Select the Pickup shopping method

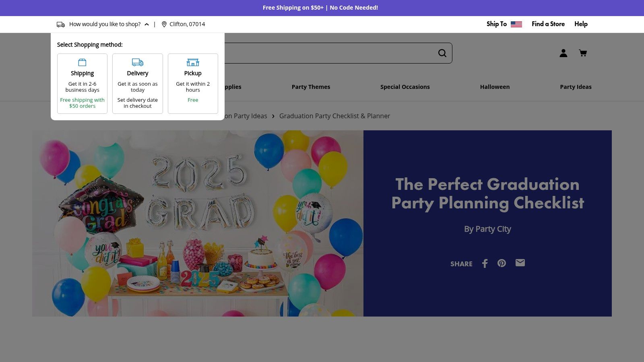tap(193, 84)
